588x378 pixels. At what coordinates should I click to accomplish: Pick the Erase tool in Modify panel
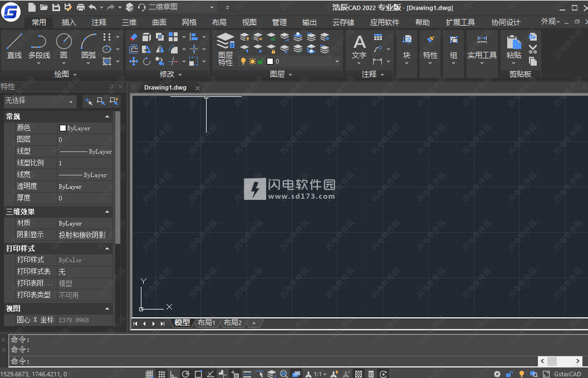134,37
